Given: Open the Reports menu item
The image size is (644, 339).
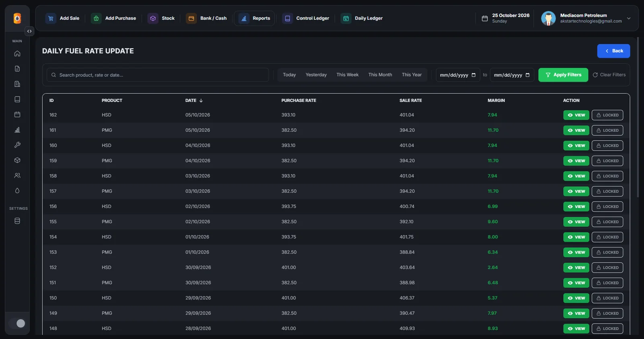Looking at the screenshot, I should point(255,19).
